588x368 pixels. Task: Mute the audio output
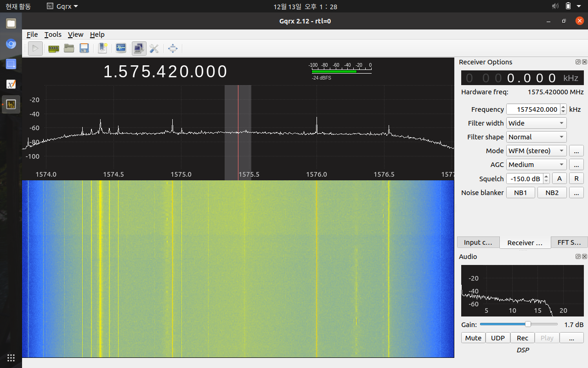[x=473, y=338]
